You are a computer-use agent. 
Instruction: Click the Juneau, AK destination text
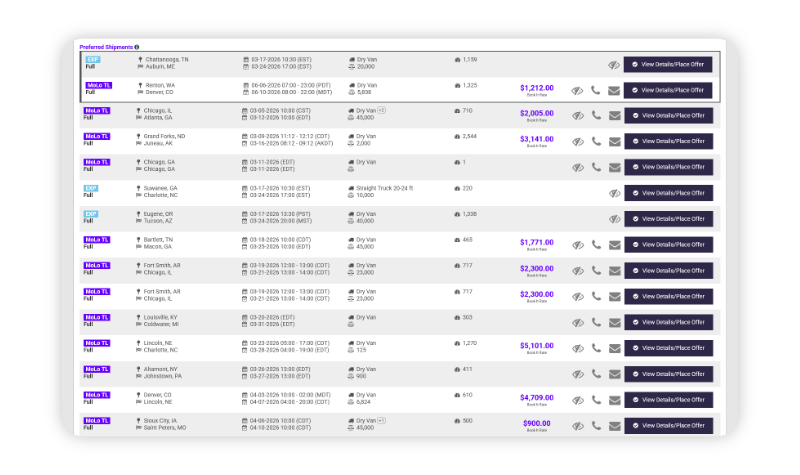[158, 143]
